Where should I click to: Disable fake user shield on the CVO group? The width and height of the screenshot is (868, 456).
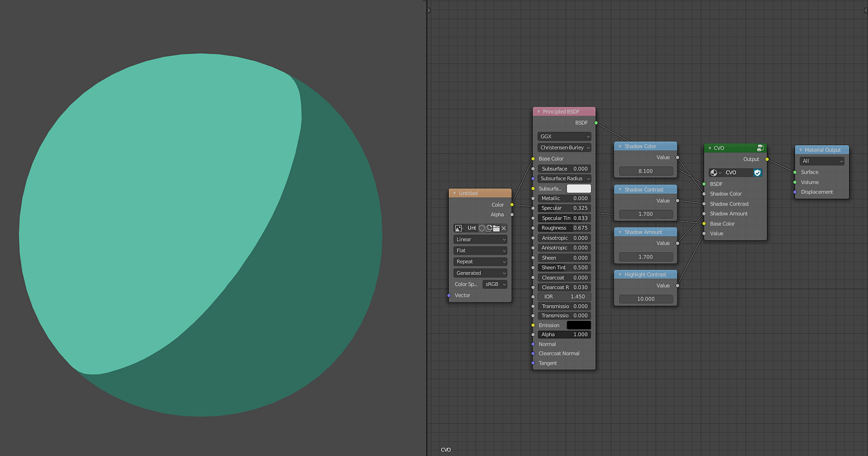[x=758, y=172]
